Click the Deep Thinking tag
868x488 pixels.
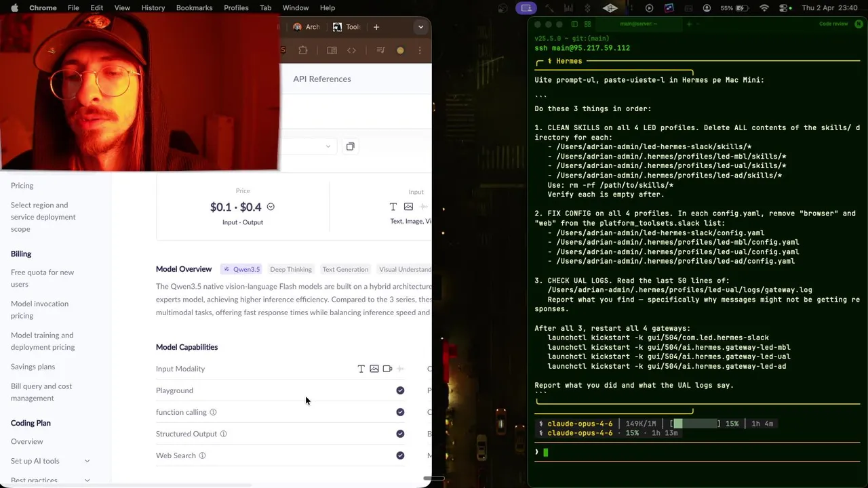(x=291, y=269)
